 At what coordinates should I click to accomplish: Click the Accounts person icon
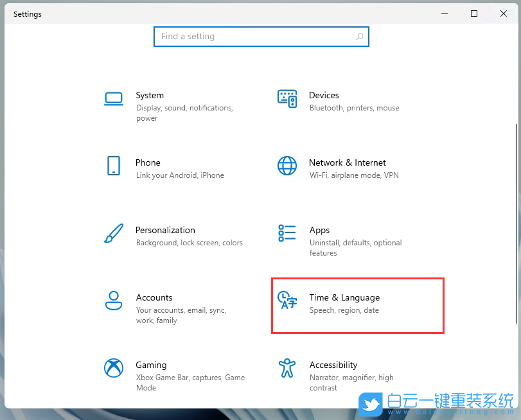(114, 300)
